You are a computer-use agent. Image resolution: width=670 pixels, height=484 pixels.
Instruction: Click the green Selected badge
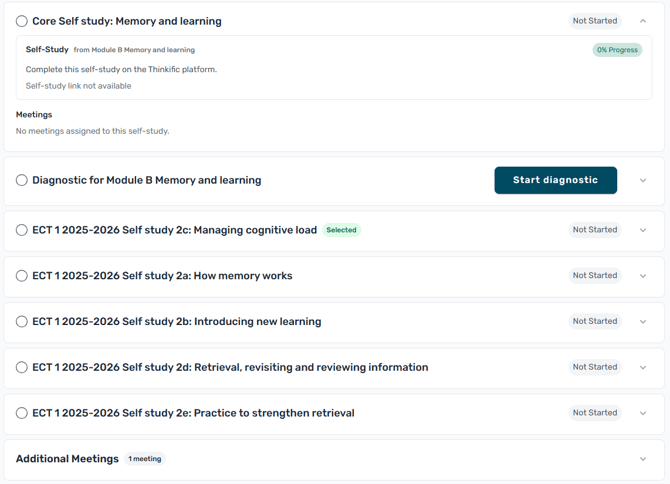[341, 230]
